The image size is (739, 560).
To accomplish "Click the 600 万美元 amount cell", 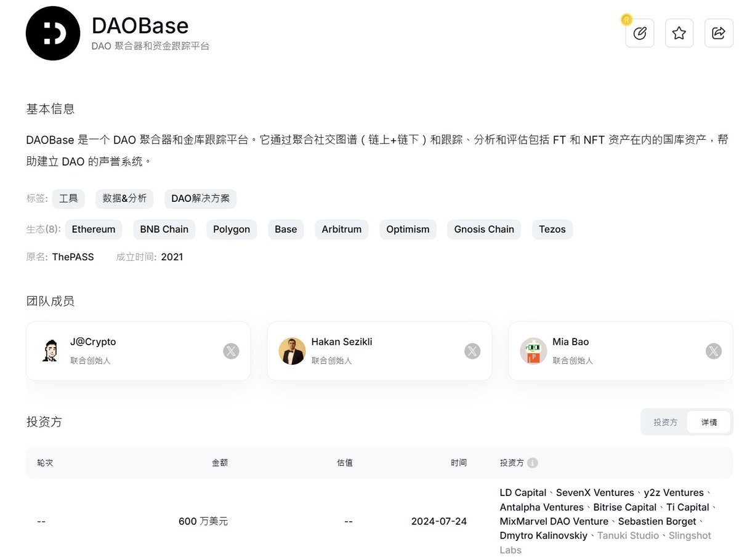I will point(203,521).
